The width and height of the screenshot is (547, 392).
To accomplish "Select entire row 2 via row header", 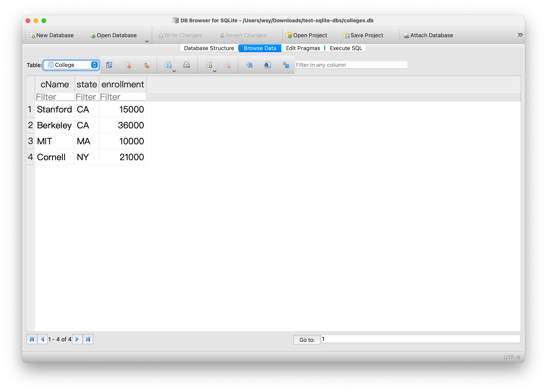I will point(31,125).
